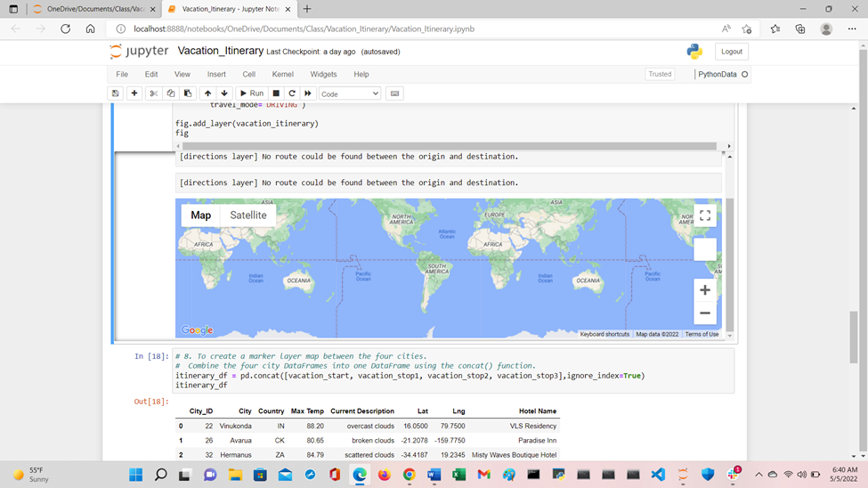Open tab actions menu icon in Edge
This screenshot has height=488, width=868.
coord(13,9)
